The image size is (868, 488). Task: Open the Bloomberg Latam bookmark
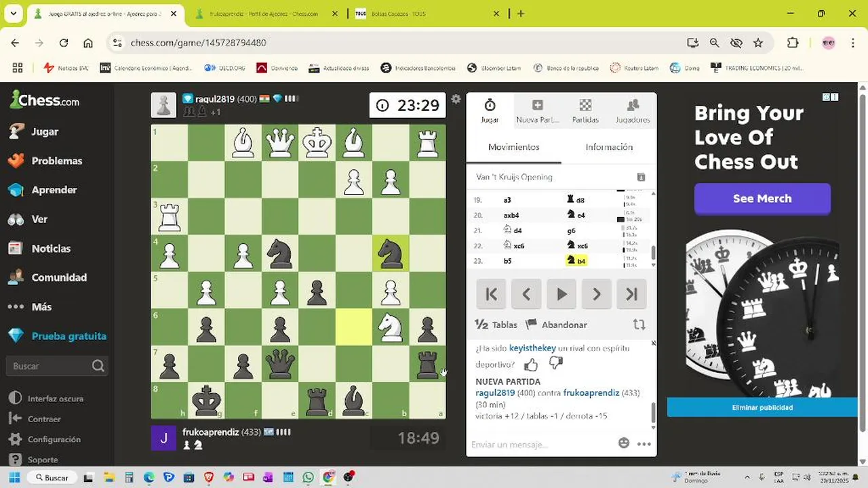tap(494, 68)
